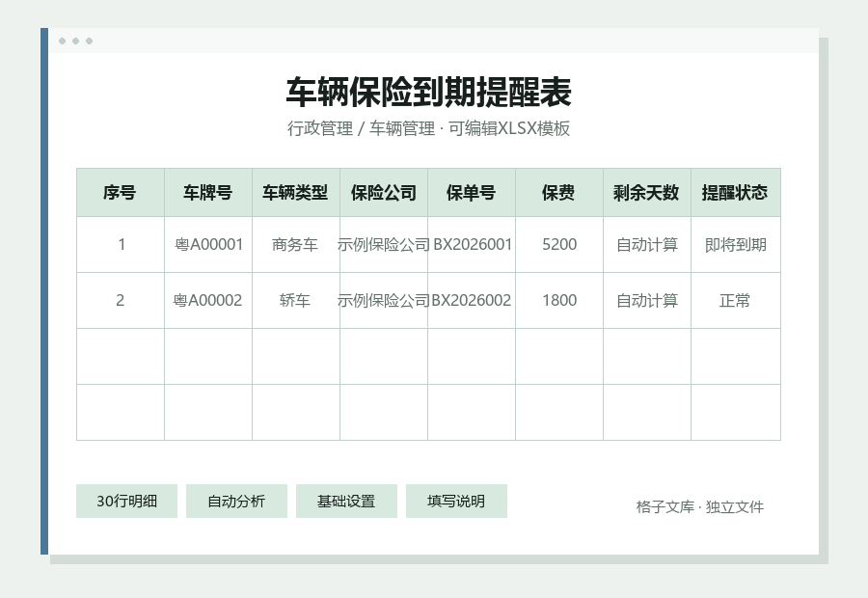Select the 提醒状态 column header
The height and width of the screenshot is (598, 868).
pos(735,193)
